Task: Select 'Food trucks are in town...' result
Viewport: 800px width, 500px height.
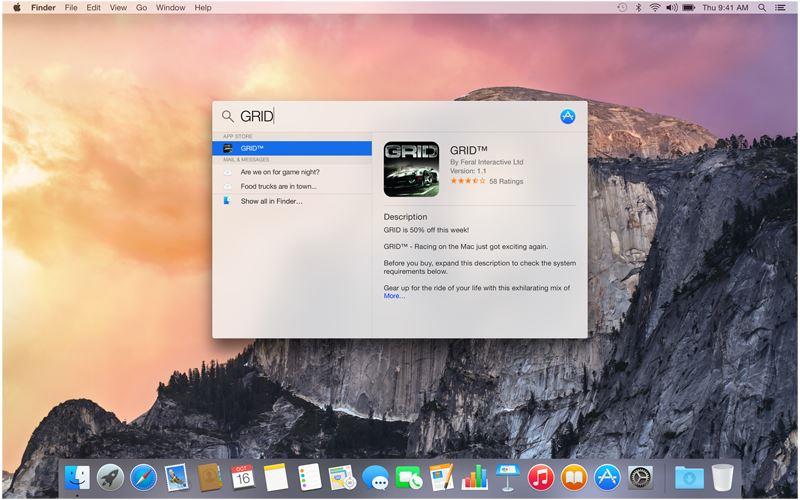Action: tap(292, 186)
